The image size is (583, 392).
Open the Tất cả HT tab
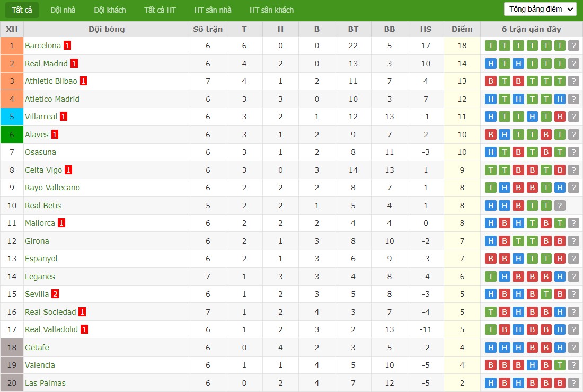pyautogui.click(x=160, y=10)
